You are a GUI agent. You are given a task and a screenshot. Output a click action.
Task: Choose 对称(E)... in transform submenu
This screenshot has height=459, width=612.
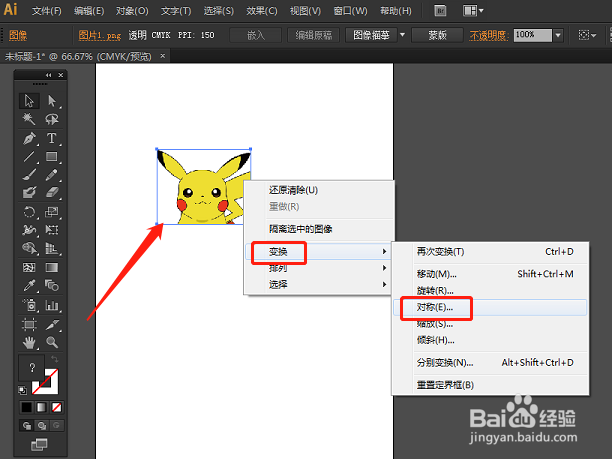[490, 308]
